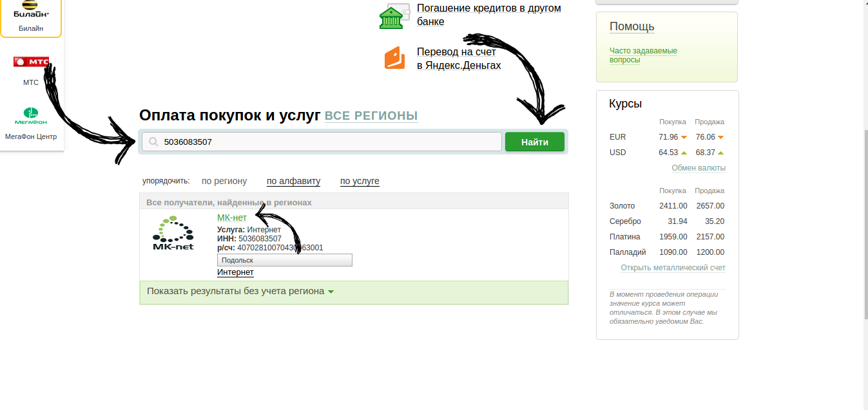The width and height of the screenshot is (868, 410).
Task: Sort results по услуге
Action: pyautogui.click(x=360, y=181)
